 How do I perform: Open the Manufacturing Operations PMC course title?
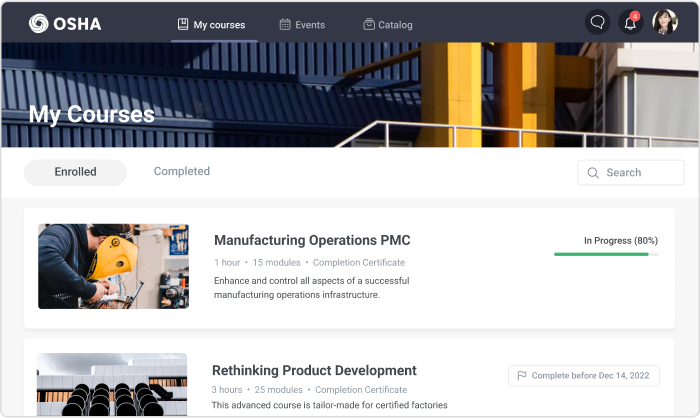pyautogui.click(x=312, y=240)
